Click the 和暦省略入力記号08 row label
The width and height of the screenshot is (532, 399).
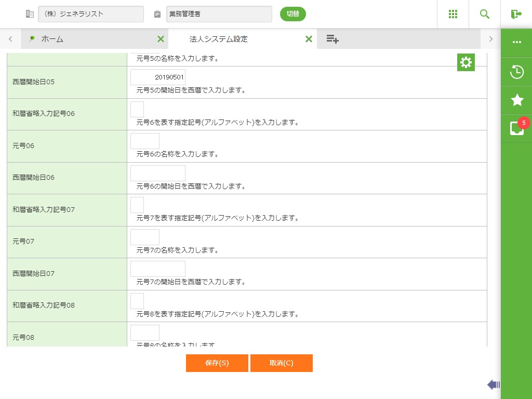tap(44, 305)
